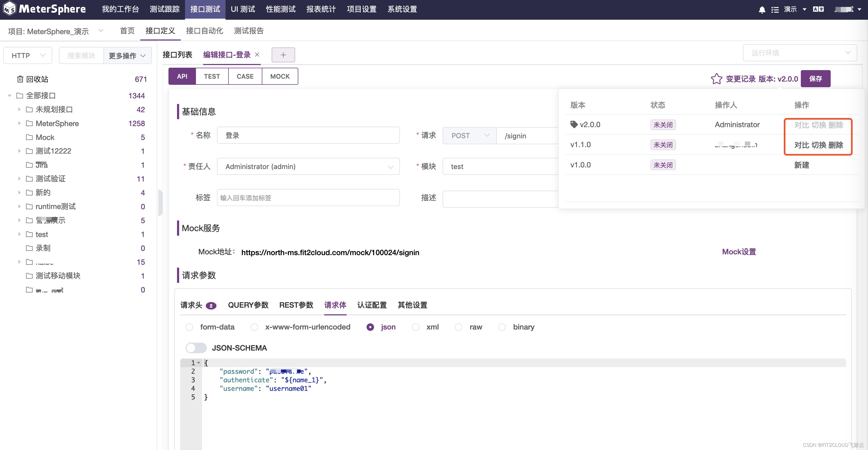The image size is (868, 450).
Task: Open the 变更记录 link
Action: [x=740, y=79]
